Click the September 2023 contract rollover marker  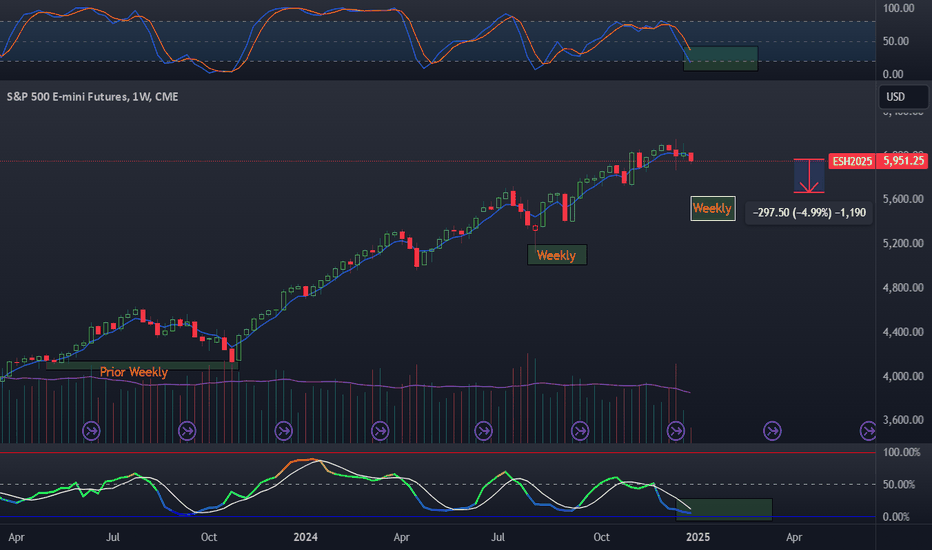(187, 430)
